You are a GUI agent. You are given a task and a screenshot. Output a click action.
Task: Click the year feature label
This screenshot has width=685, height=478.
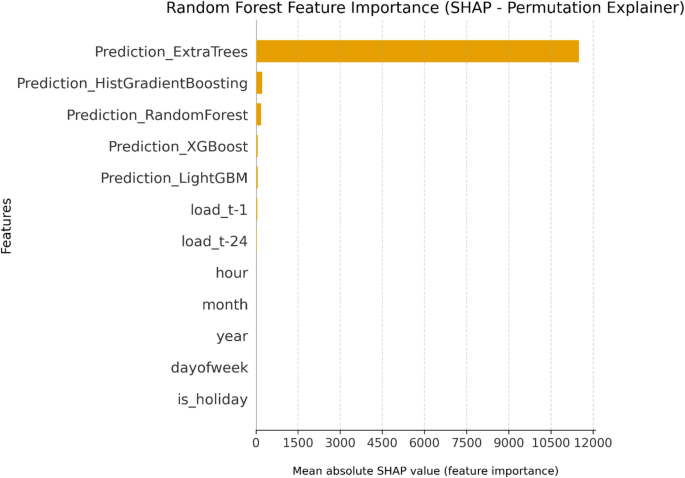[x=232, y=336]
